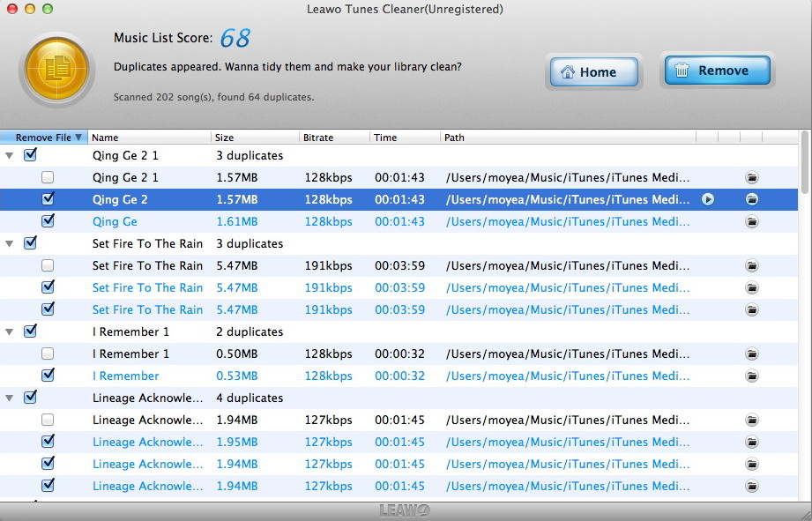
Task: Sort by the Bitrate column header
Action: (334, 138)
